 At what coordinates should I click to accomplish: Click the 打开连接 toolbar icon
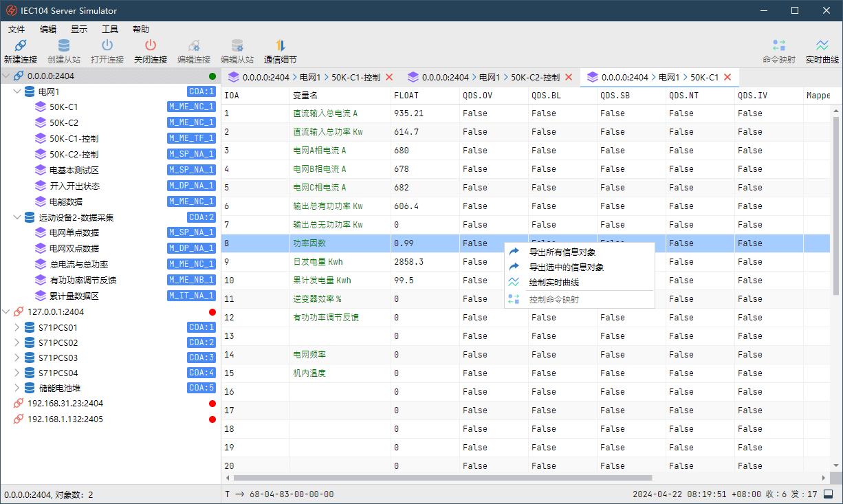pyautogui.click(x=107, y=46)
